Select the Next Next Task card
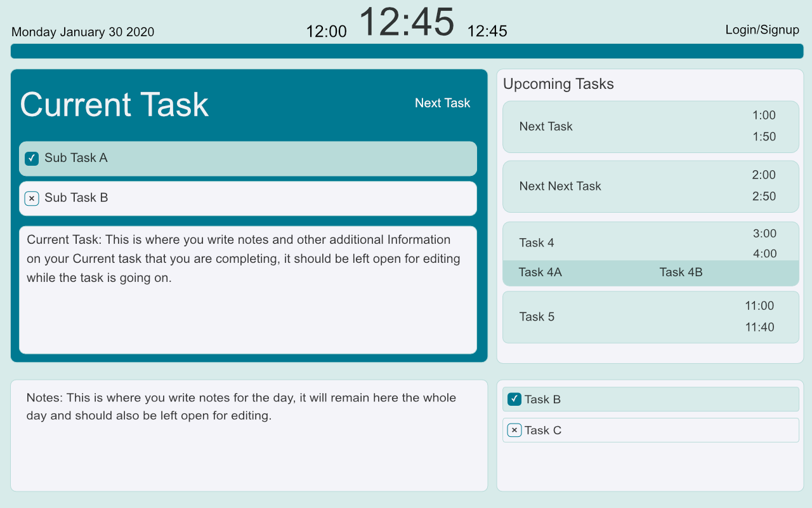Screen dimensions: 812x508 click(650, 187)
